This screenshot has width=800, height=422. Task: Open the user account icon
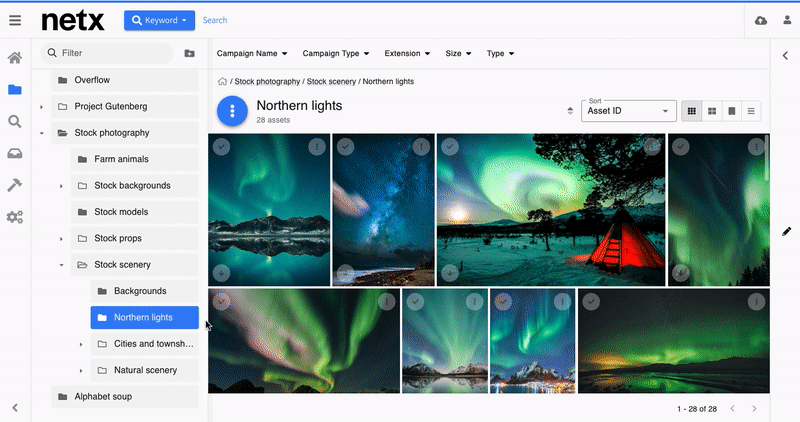[x=787, y=20]
